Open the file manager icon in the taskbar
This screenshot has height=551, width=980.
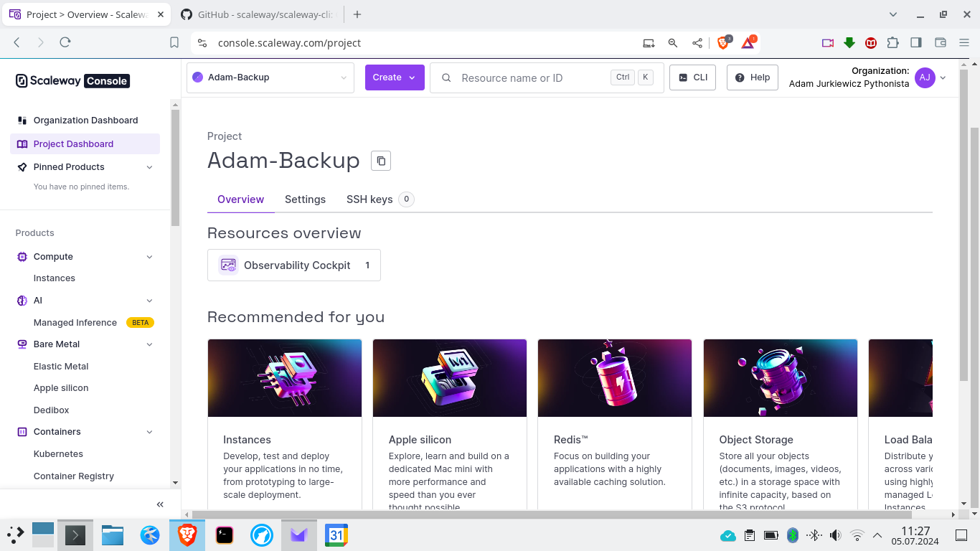tap(113, 535)
